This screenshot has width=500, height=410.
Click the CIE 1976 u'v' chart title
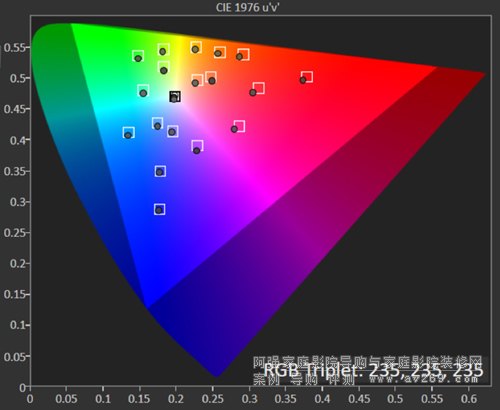[247, 7]
